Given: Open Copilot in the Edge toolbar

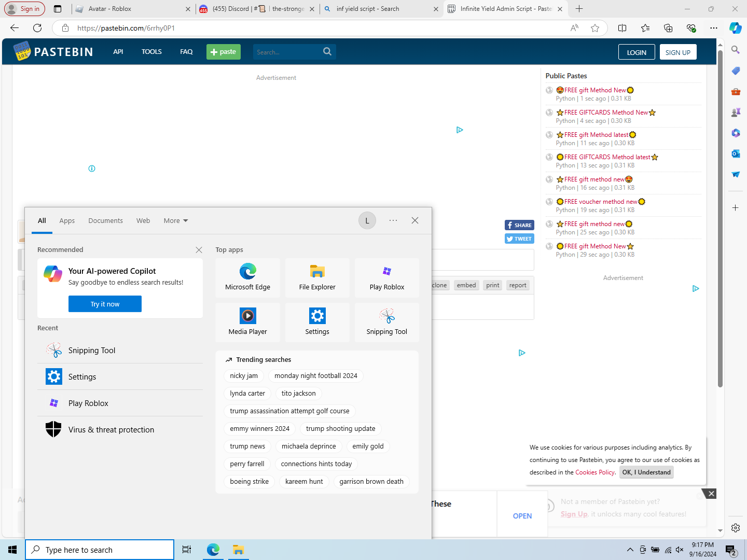Looking at the screenshot, I should (735, 28).
